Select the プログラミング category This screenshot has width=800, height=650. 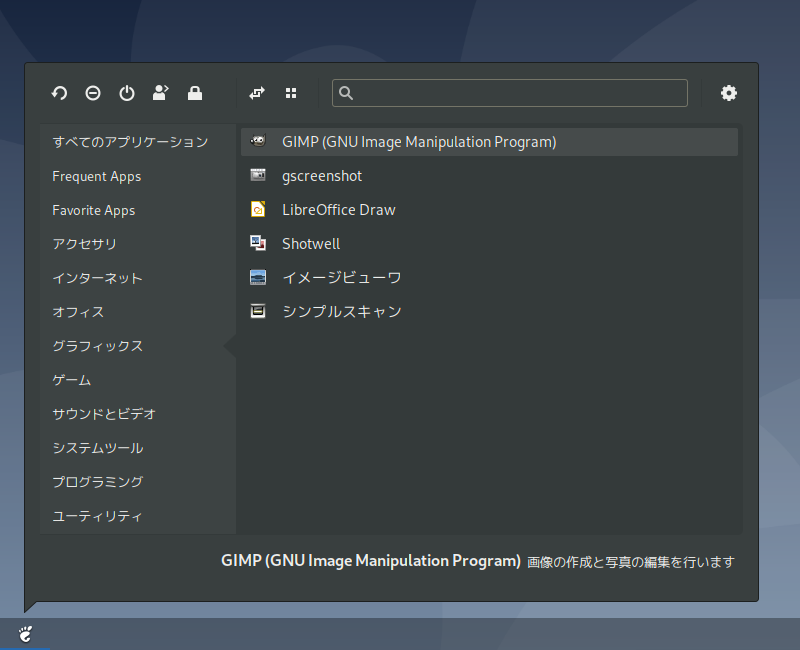point(97,482)
